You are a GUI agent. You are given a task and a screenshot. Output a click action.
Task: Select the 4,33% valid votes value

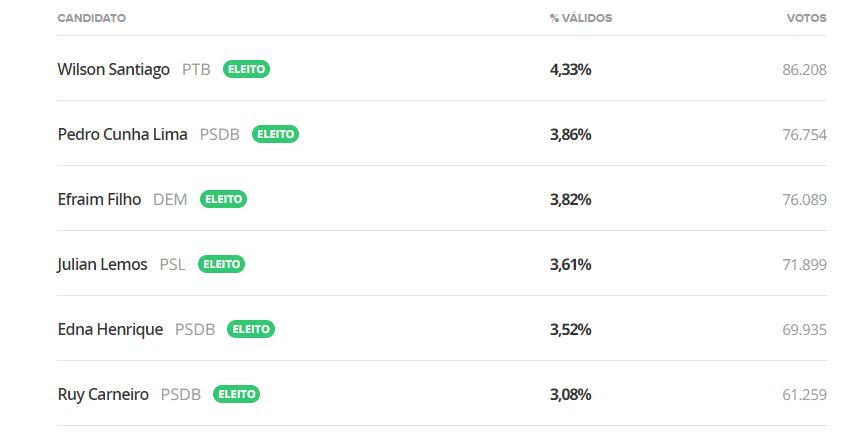570,70
